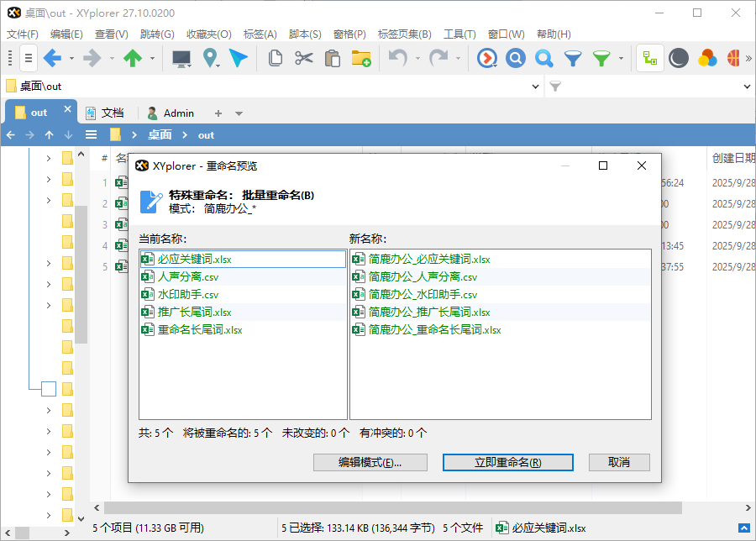
Task: Click the blue funnel filter icon
Action: pyautogui.click(x=573, y=58)
